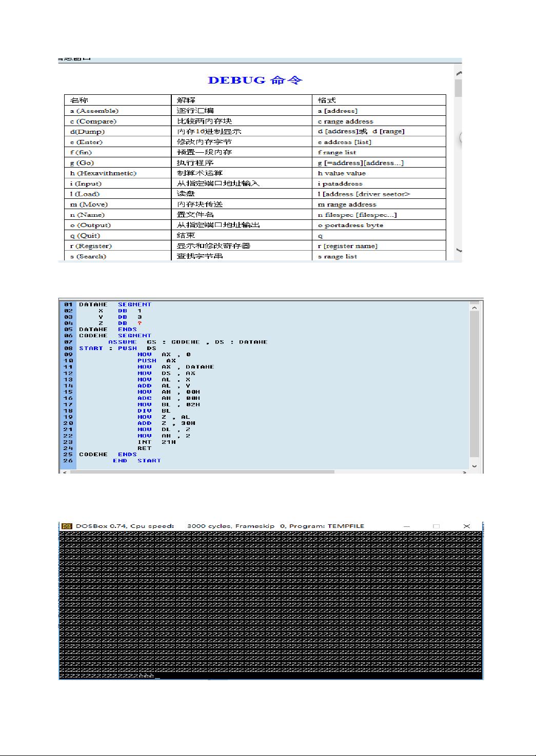Click the DOSBox icon in the title bar
The image size is (536, 756).
click(66, 526)
